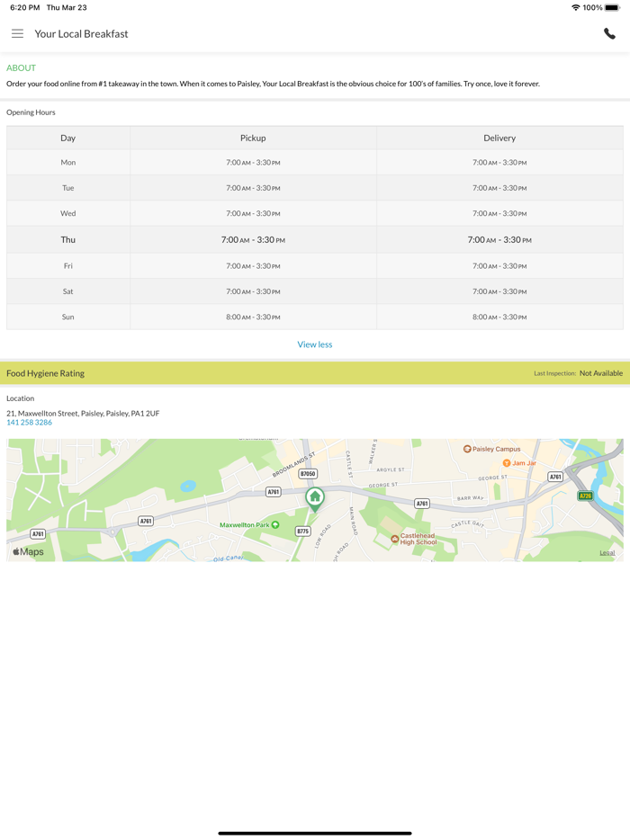Click the Location label
This screenshot has height=840, width=630.
[x=21, y=398]
